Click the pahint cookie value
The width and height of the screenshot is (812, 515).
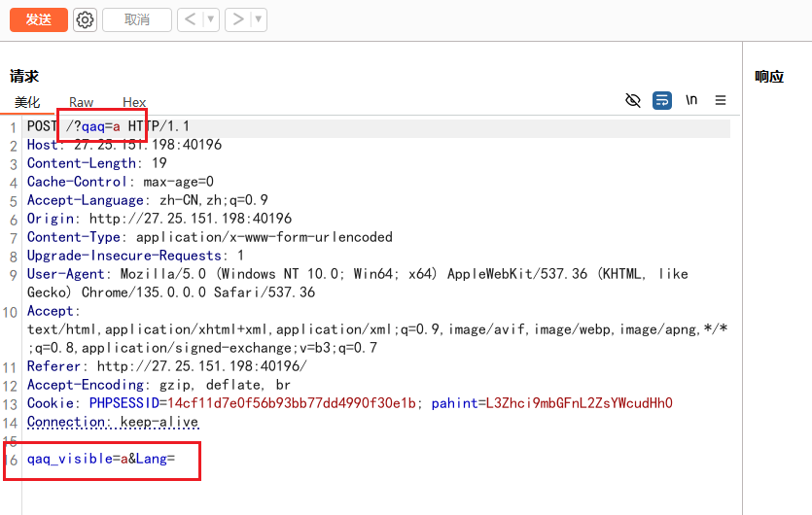pos(579,403)
